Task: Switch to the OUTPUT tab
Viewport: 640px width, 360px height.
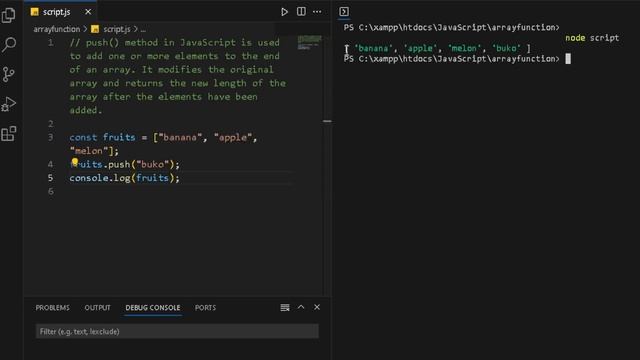Action: pos(98,308)
